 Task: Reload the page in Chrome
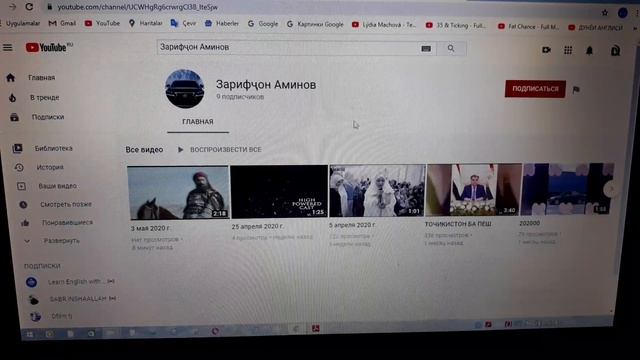pyautogui.click(x=29, y=7)
